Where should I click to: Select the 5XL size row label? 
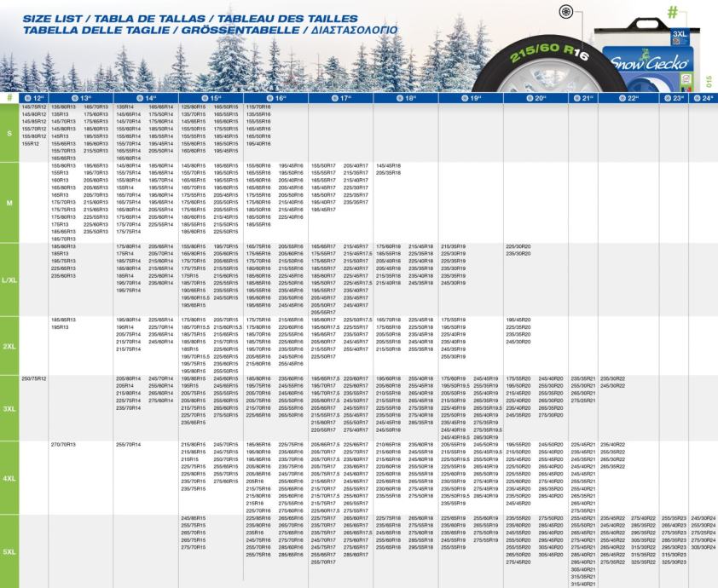point(9,551)
